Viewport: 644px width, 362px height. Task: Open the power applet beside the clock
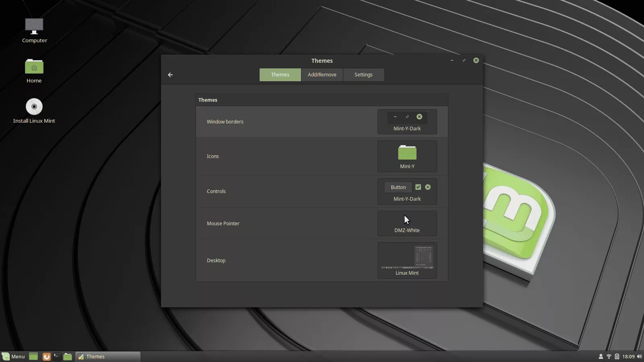tap(617, 356)
